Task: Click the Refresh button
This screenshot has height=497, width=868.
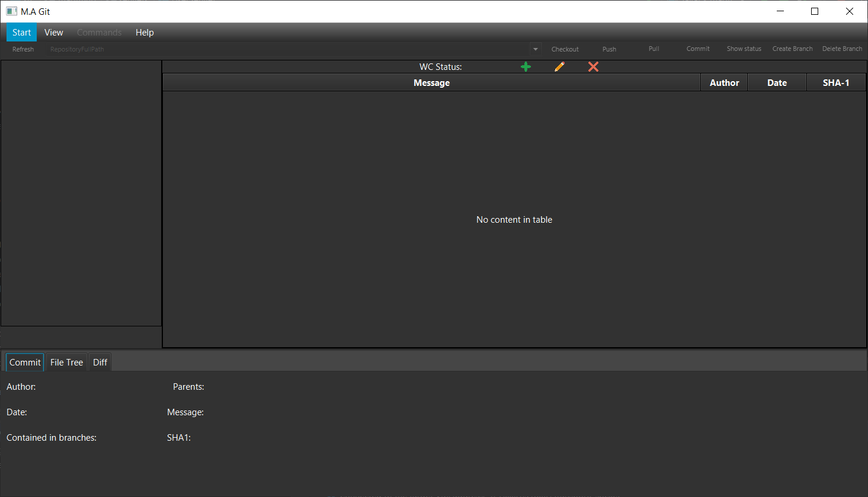Action: 23,49
